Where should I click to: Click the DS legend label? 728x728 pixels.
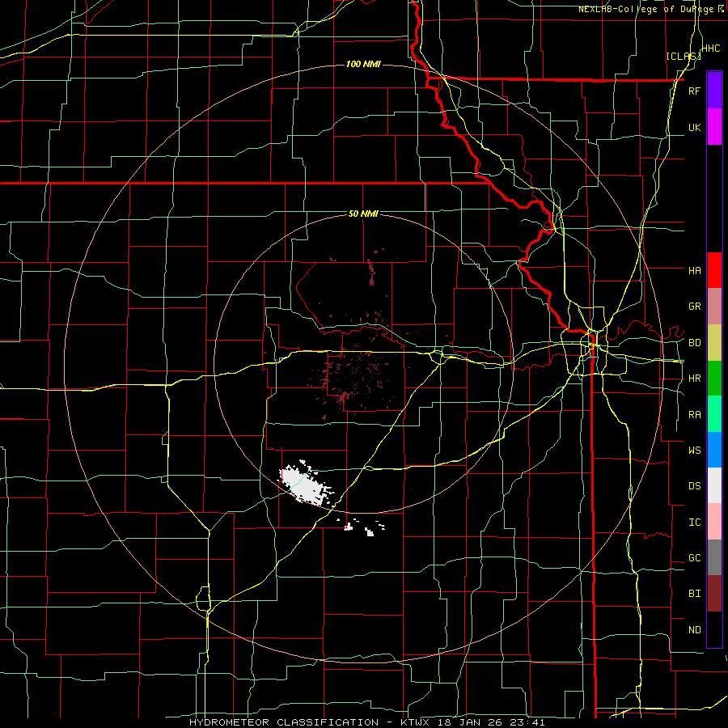(x=694, y=486)
